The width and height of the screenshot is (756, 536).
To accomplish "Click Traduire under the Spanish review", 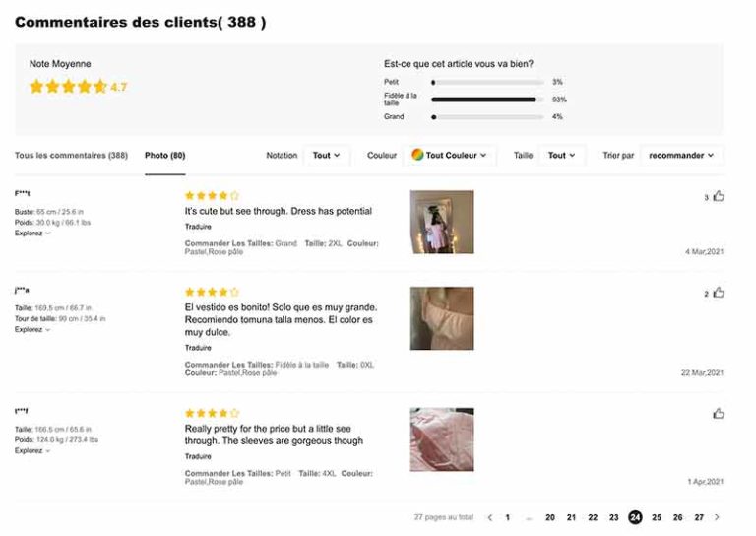I will tap(198, 348).
